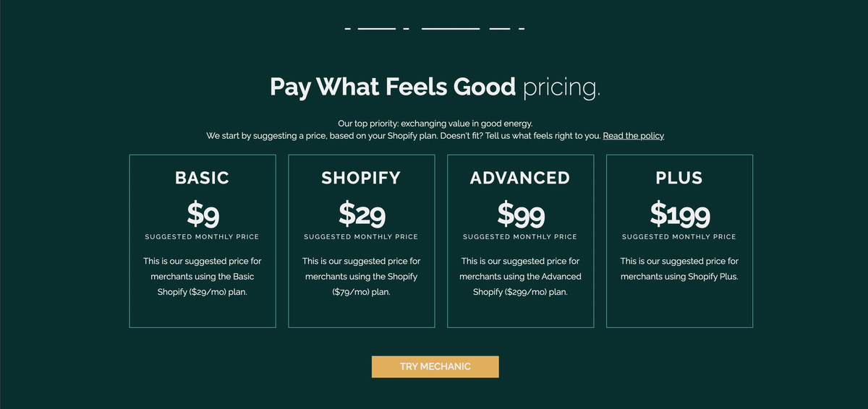868x409 pixels.
Task: Select the PLUS plan heading
Action: (x=679, y=178)
